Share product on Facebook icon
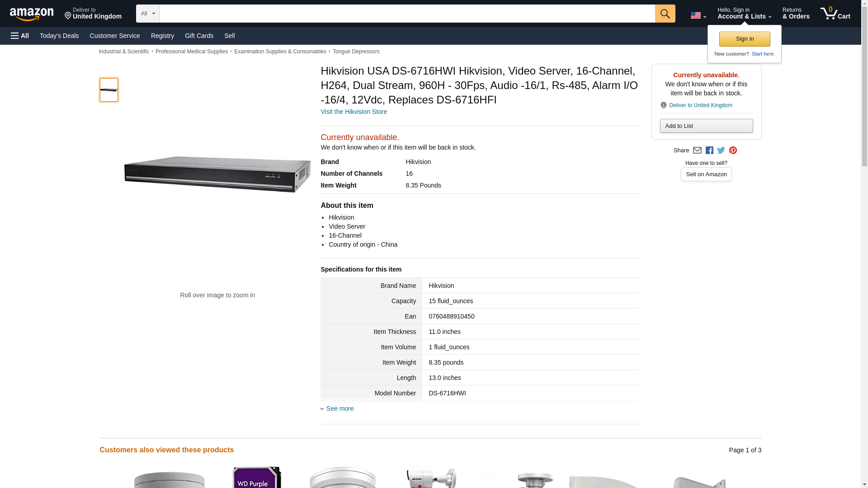Image resolution: width=868 pixels, height=488 pixels. [x=709, y=150]
